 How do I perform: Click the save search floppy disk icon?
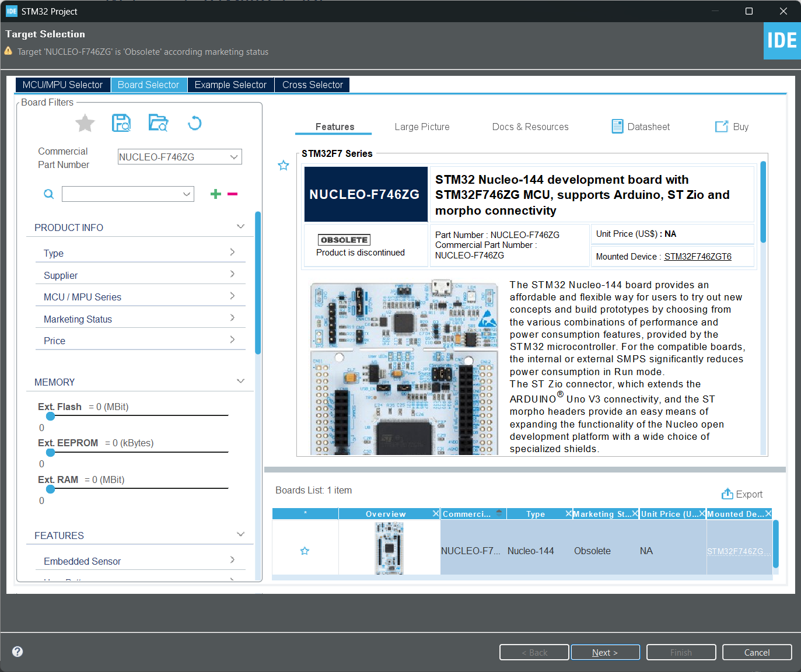click(x=121, y=123)
